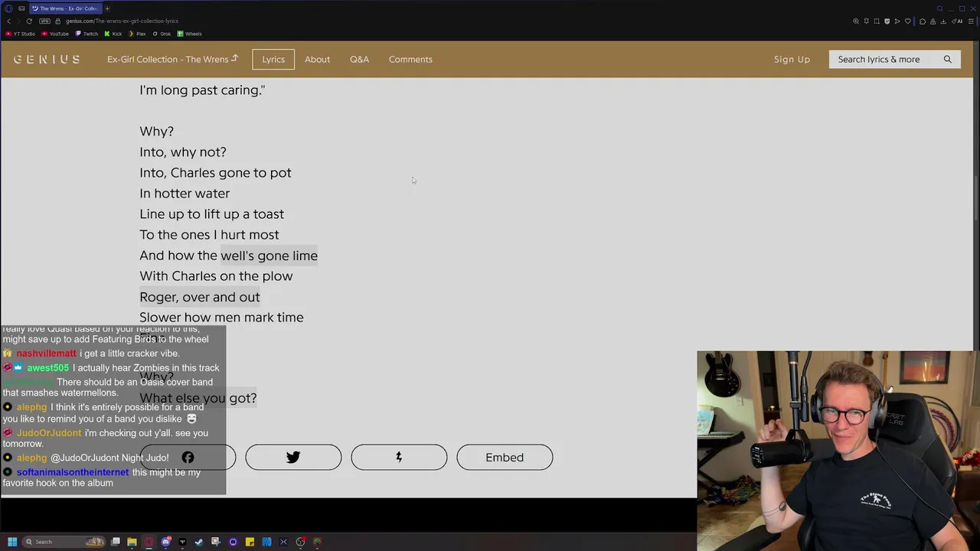980x551 pixels.
Task: Reload the page with the refresh icon
Action: click(29, 21)
